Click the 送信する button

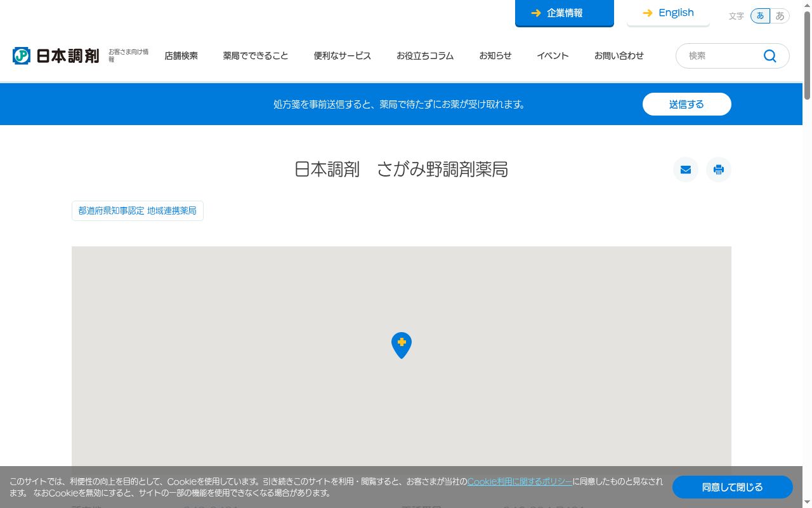(687, 104)
